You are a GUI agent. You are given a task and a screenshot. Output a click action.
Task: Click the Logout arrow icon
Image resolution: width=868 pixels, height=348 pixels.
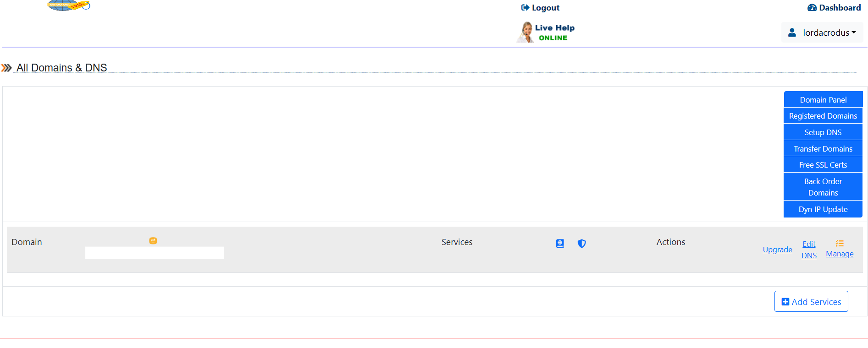coord(525,8)
